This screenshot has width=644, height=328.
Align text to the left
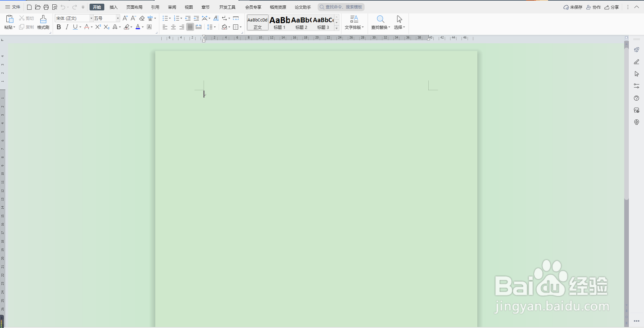pos(165,27)
